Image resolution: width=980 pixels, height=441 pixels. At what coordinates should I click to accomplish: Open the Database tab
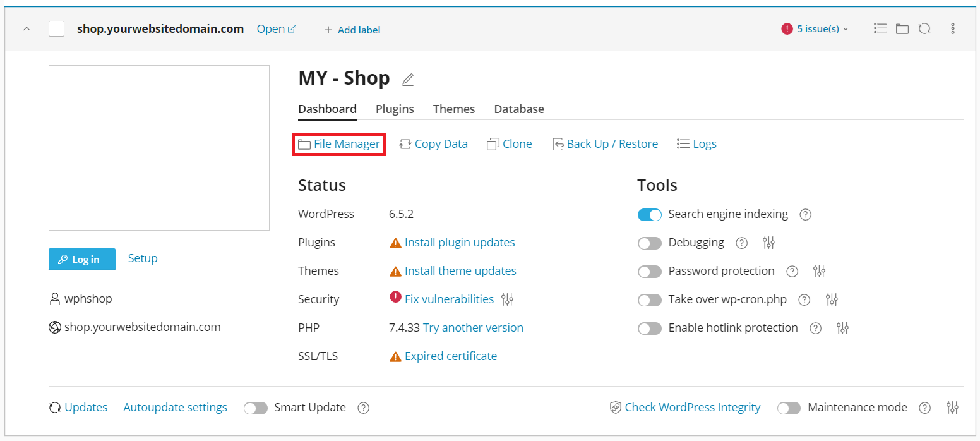pyautogui.click(x=518, y=109)
